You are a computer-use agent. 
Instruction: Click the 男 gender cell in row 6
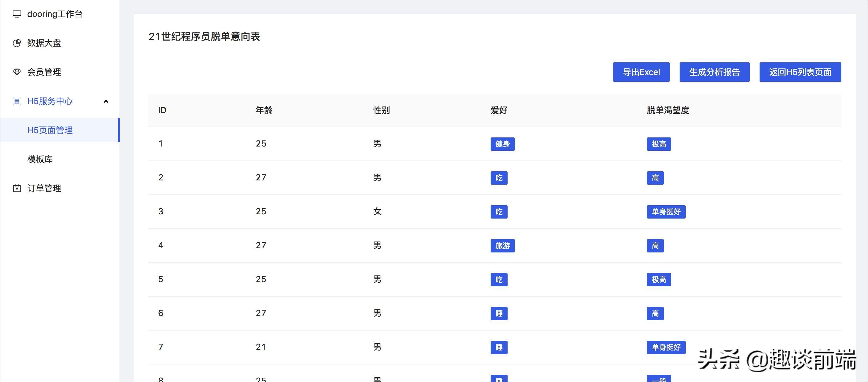pos(377,313)
